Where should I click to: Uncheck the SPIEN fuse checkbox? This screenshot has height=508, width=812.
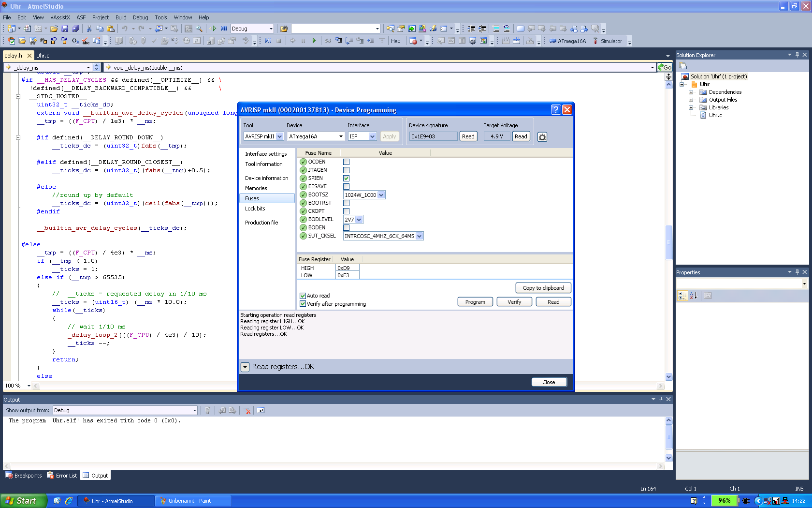point(346,179)
